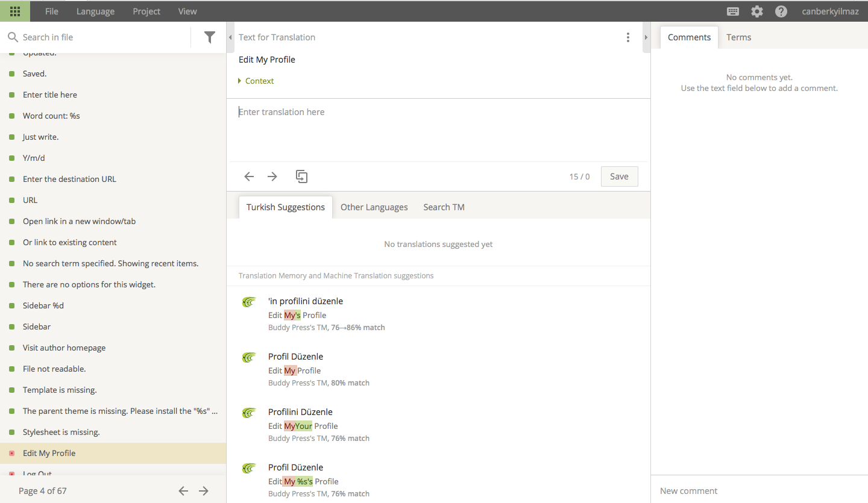Screen dimensions: 868x503
Task: Save the translation
Action: 619,177
